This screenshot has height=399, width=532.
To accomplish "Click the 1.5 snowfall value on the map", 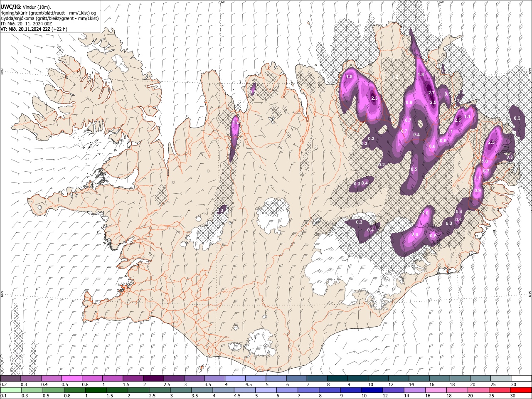I will click(349, 77).
